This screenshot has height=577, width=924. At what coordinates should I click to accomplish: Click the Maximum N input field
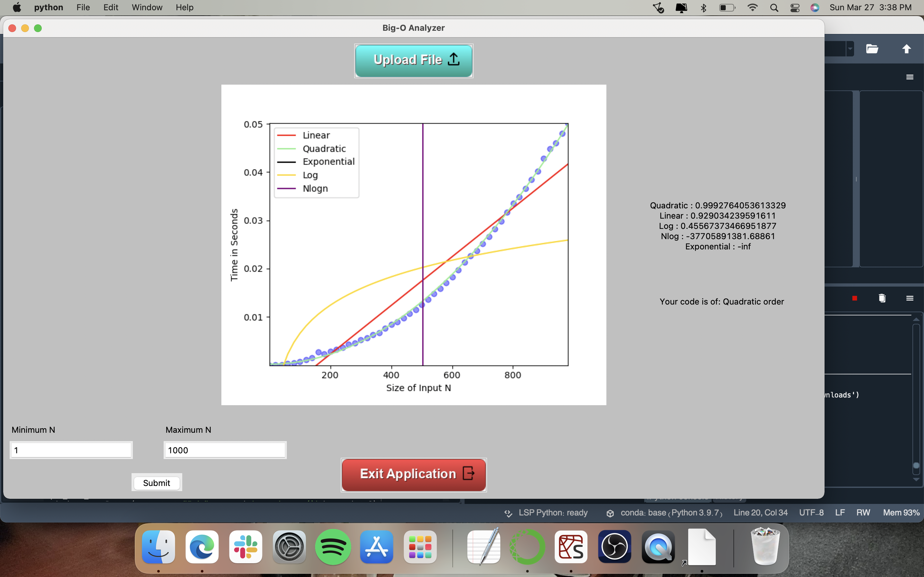coord(225,450)
